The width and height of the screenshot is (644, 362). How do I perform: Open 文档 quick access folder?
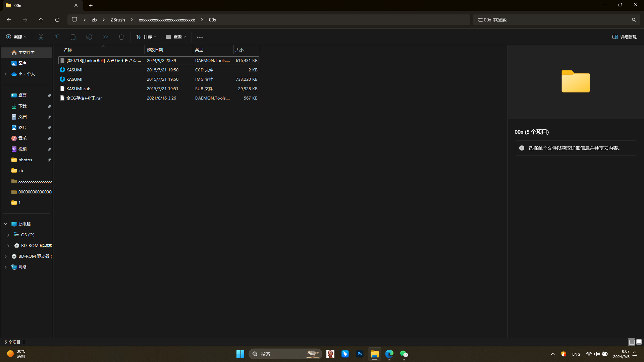[x=22, y=117]
